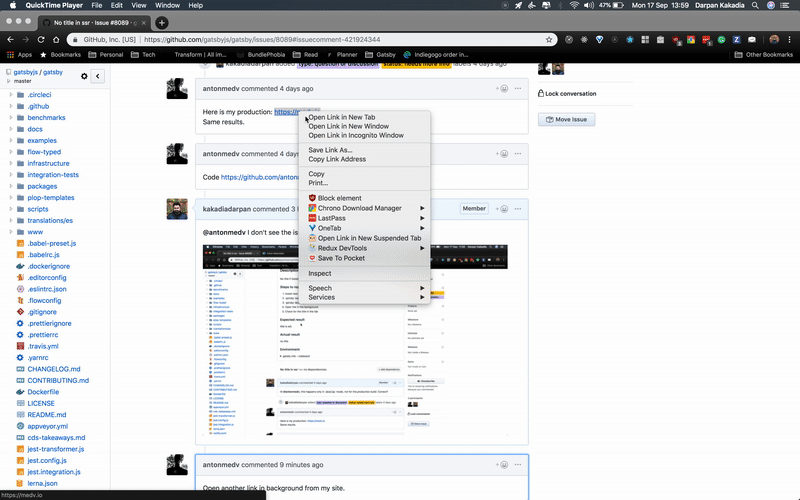800x500 pixels.
Task: Click the Block element shield icon
Action: [312, 198]
